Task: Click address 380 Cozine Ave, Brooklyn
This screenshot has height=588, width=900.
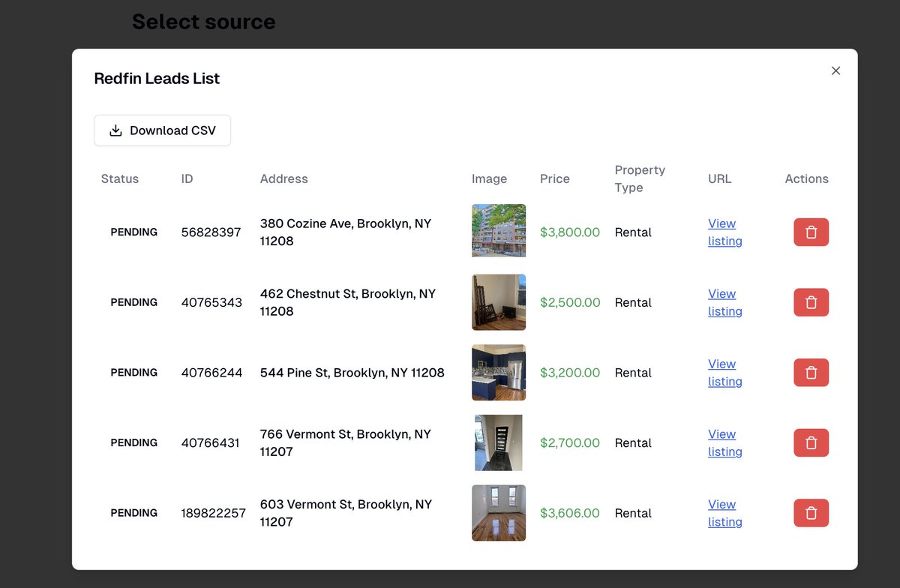Action: [346, 232]
